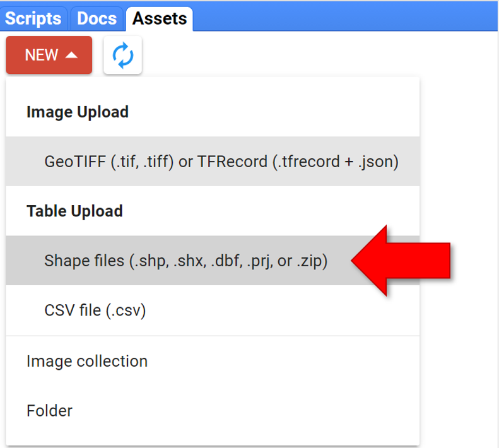The width and height of the screenshot is (499, 448).
Task: Select the Assets tab
Action: pos(159,18)
